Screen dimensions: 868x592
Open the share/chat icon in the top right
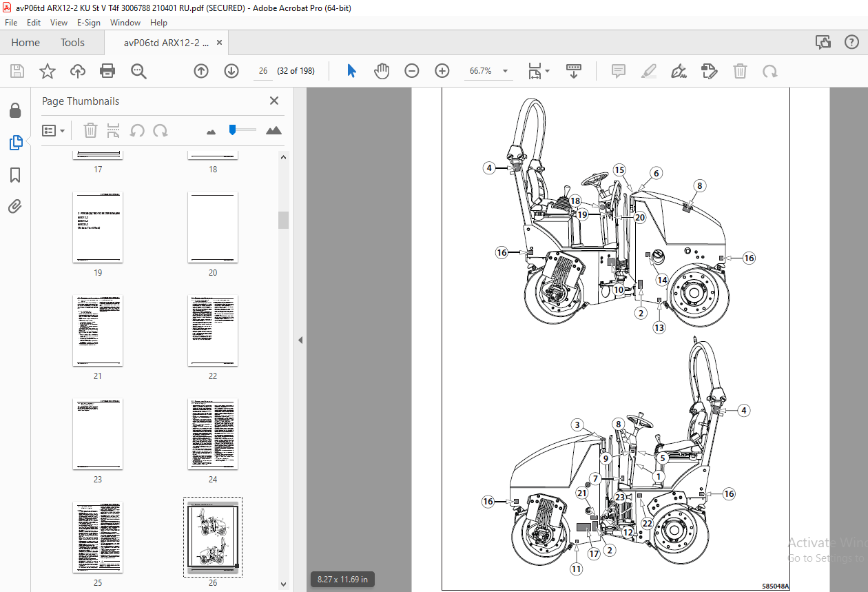(x=823, y=42)
